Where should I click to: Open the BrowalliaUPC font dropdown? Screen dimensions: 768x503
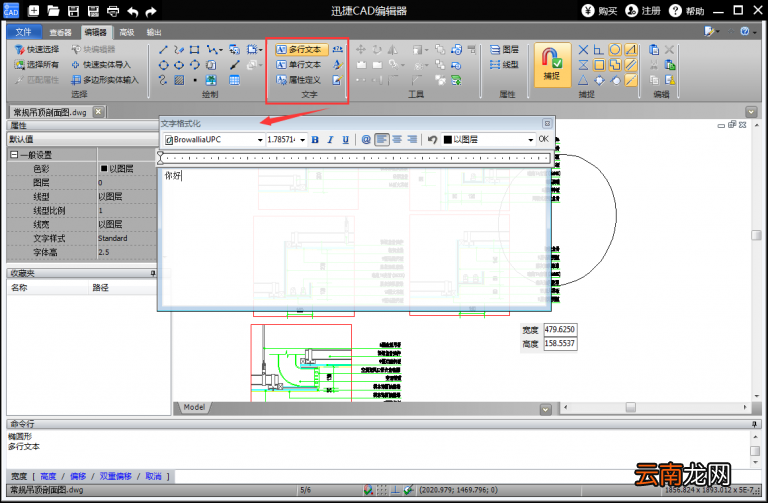(260, 140)
